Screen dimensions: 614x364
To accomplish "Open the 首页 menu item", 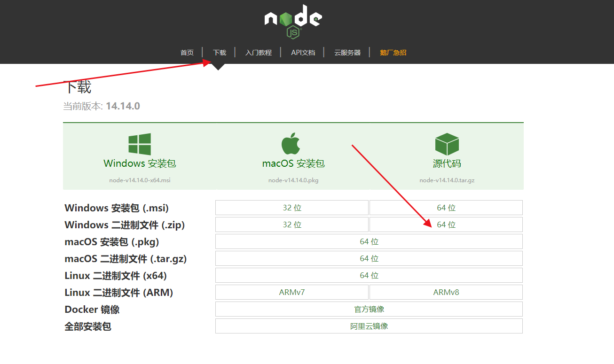I will click(187, 53).
